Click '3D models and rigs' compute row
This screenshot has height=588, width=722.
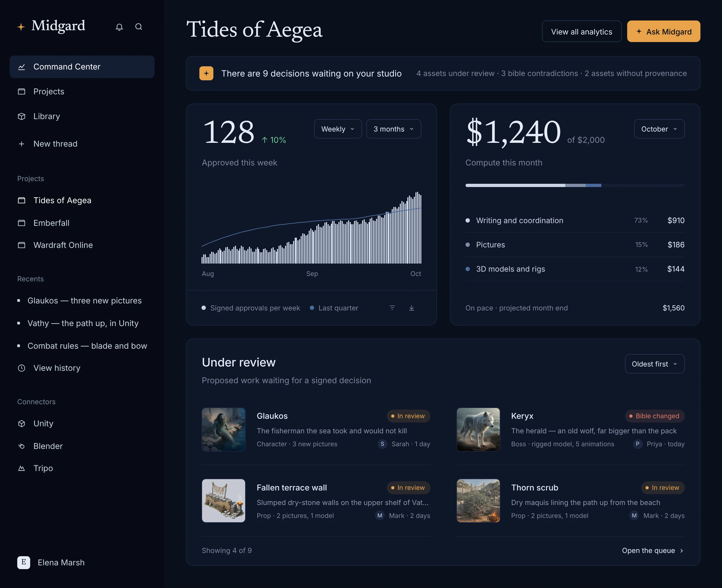[575, 269]
